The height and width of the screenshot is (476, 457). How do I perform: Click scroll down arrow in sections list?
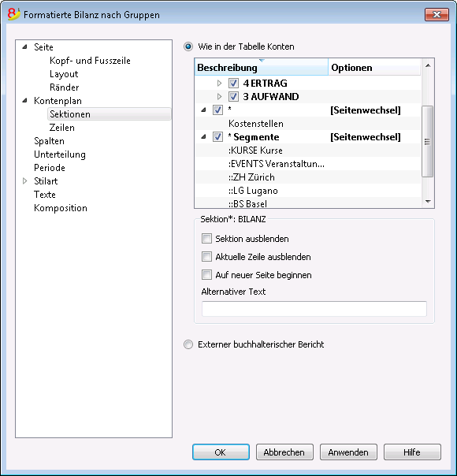428,201
